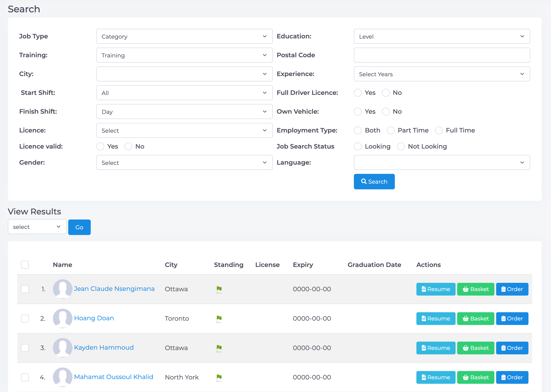Open Start Shift dropdown showing All
The height and width of the screenshot is (392, 551).
pyautogui.click(x=184, y=93)
